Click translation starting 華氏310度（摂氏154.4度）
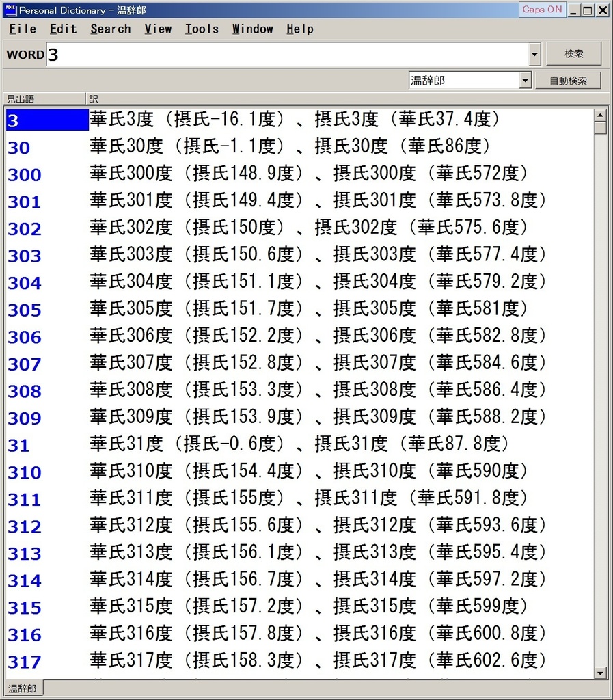613x700 pixels. [x=309, y=471]
